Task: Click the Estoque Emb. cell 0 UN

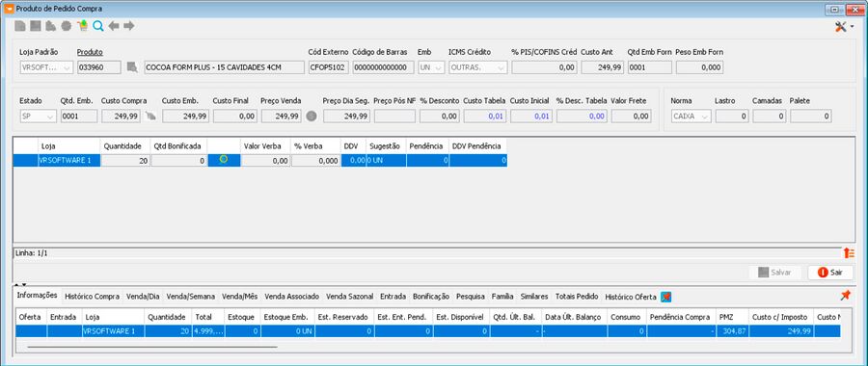Action: point(286,331)
